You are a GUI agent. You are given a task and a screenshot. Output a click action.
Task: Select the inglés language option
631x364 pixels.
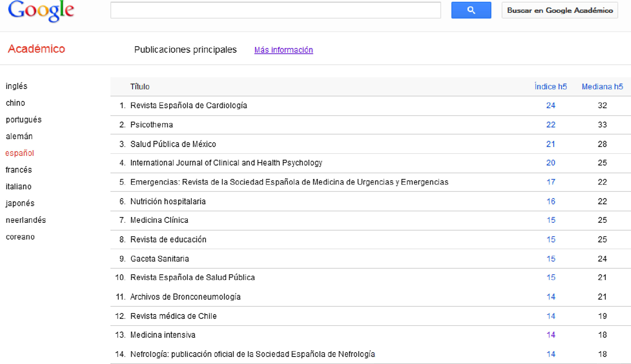pyautogui.click(x=17, y=86)
